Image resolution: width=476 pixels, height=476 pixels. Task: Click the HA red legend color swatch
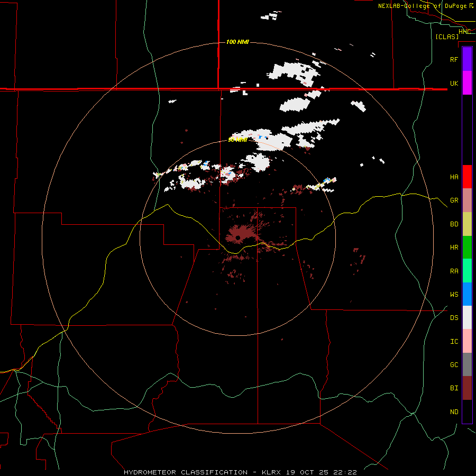click(467, 177)
